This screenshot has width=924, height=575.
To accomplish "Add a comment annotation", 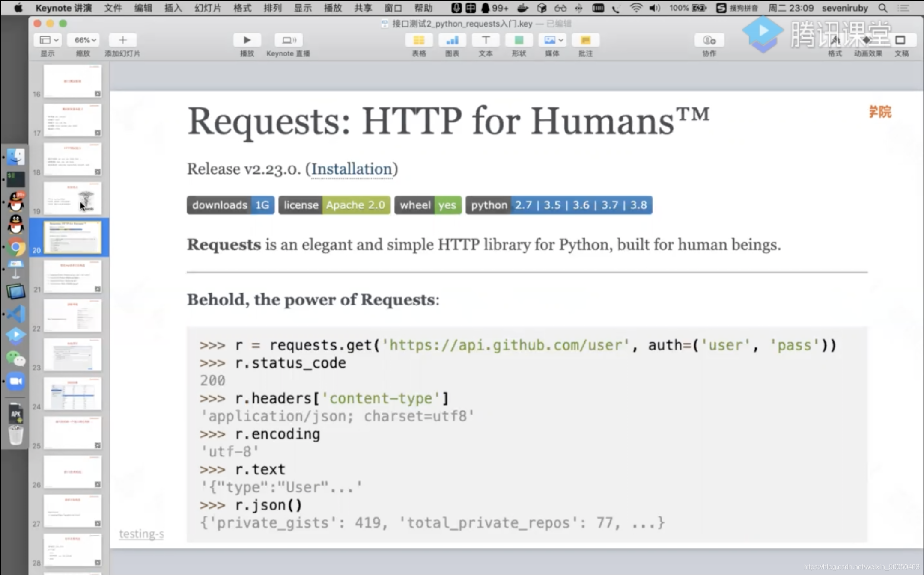I will pyautogui.click(x=585, y=40).
